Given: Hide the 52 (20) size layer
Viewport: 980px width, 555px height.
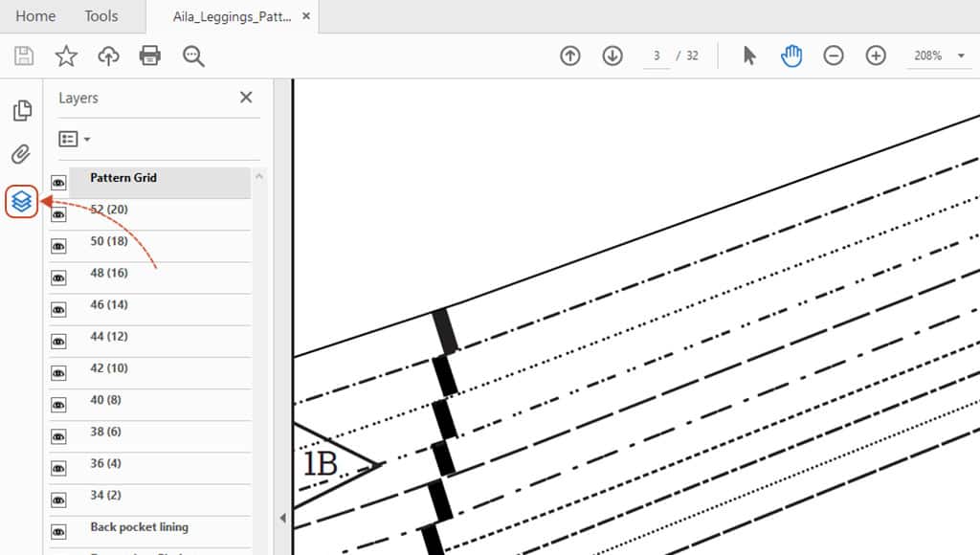Looking at the screenshot, I should pos(58,214).
